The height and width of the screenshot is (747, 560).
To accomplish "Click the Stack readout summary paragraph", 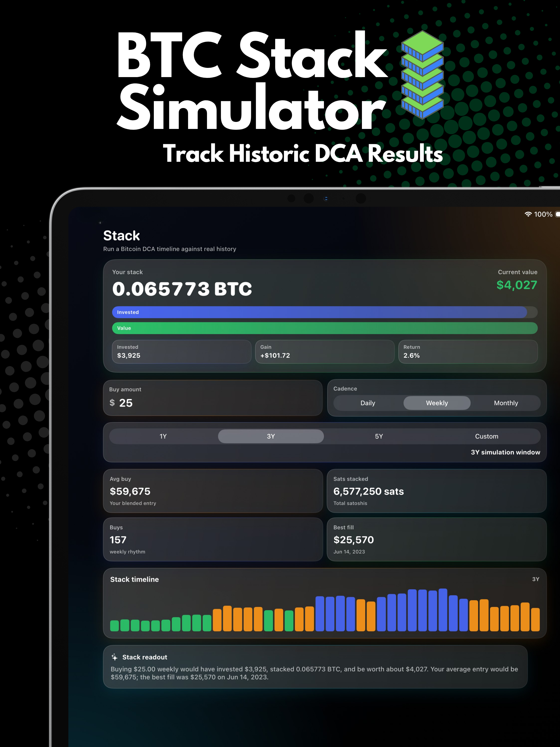I will 314,673.
